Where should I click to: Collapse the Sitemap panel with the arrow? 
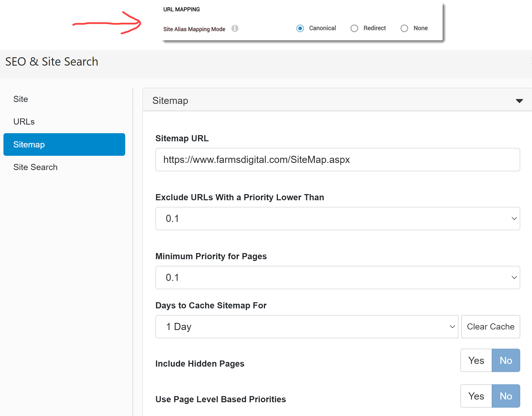pos(519,101)
